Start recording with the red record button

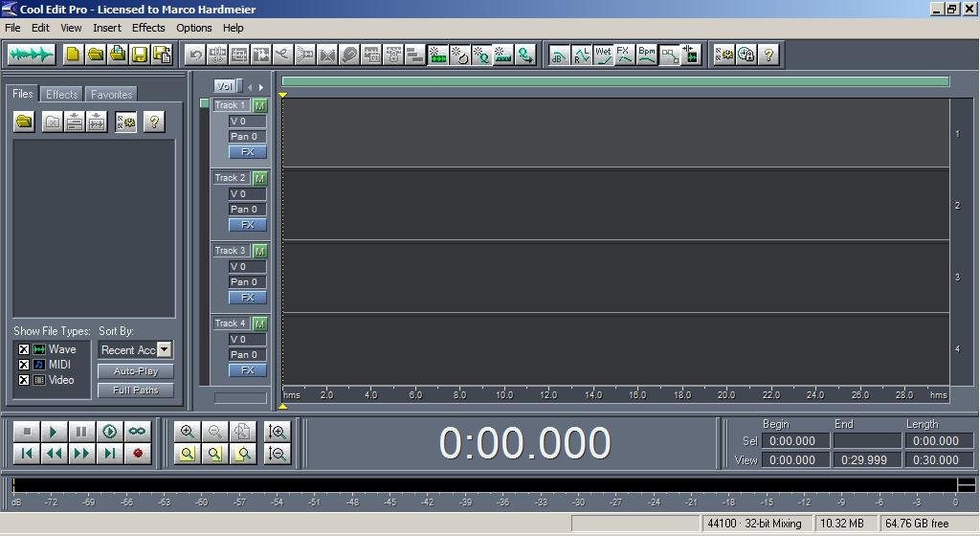[x=138, y=454]
